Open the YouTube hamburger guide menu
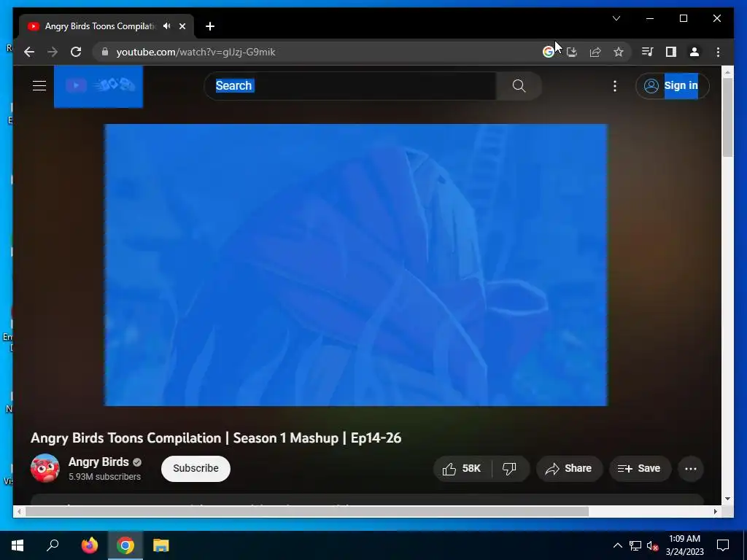Image resolution: width=747 pixels, height=560 pixels. pyautogui.click(x=39, y=86)
